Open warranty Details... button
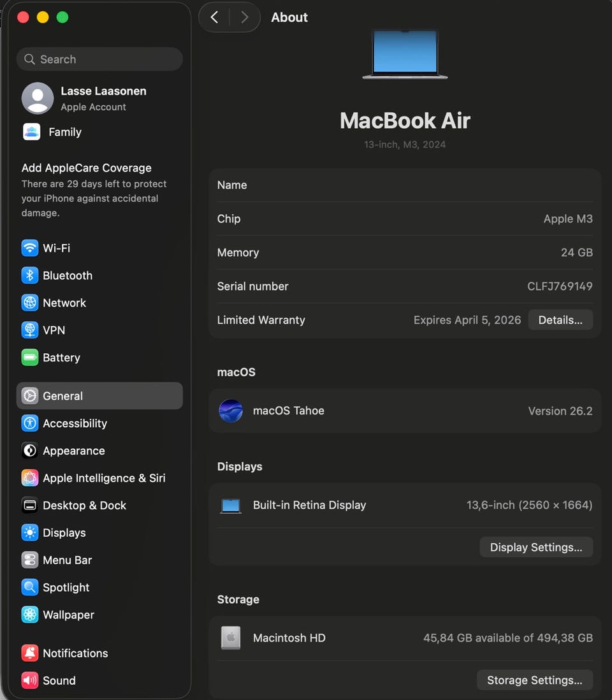 (x=560, y=320)
